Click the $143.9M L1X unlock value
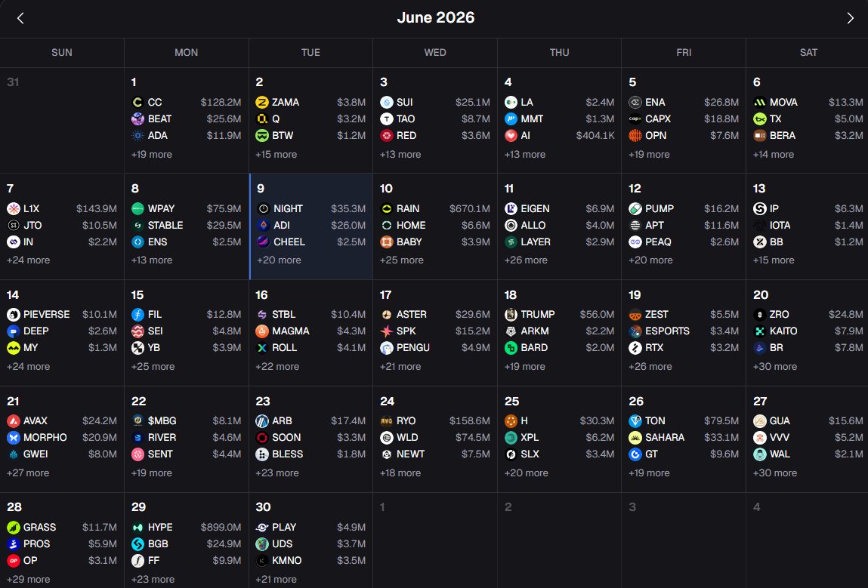Image resolution: width=868 pixels, height=588 pixels. tap(97, 208)
